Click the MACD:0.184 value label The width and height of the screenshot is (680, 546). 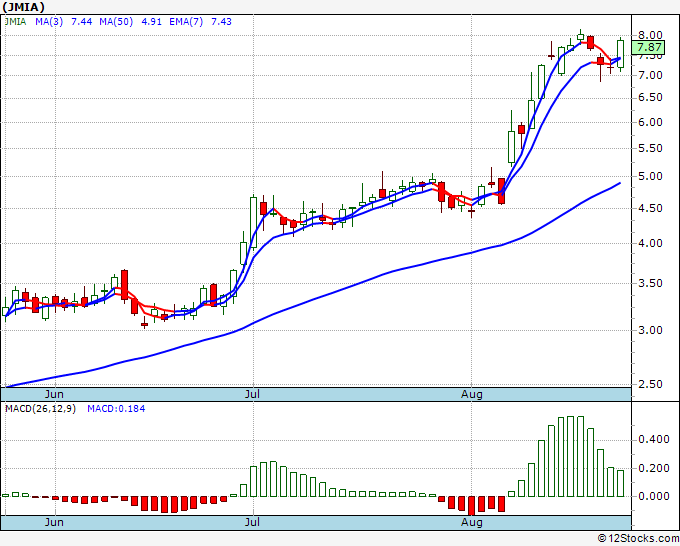click(116, 409)
